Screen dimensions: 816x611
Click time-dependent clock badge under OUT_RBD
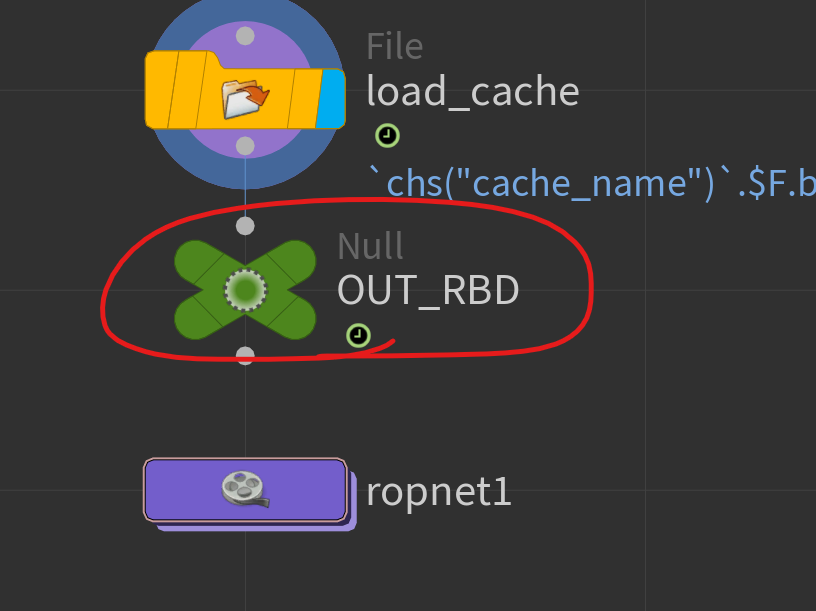pos(358,336)
